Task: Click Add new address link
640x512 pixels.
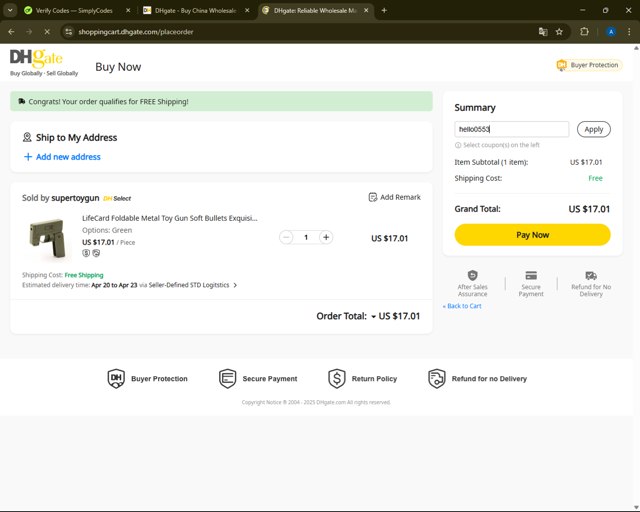Action: click(62, 157)
